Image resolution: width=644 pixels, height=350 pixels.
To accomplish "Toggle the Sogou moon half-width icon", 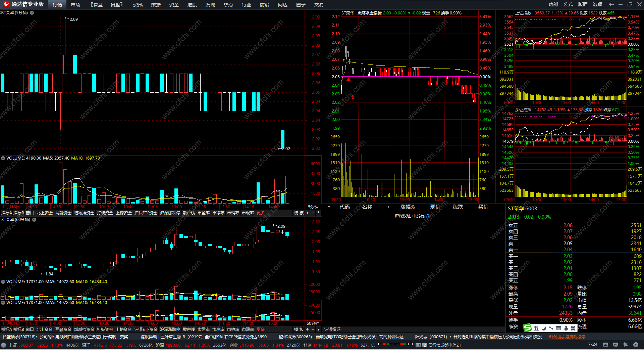I will pos(544,328).
